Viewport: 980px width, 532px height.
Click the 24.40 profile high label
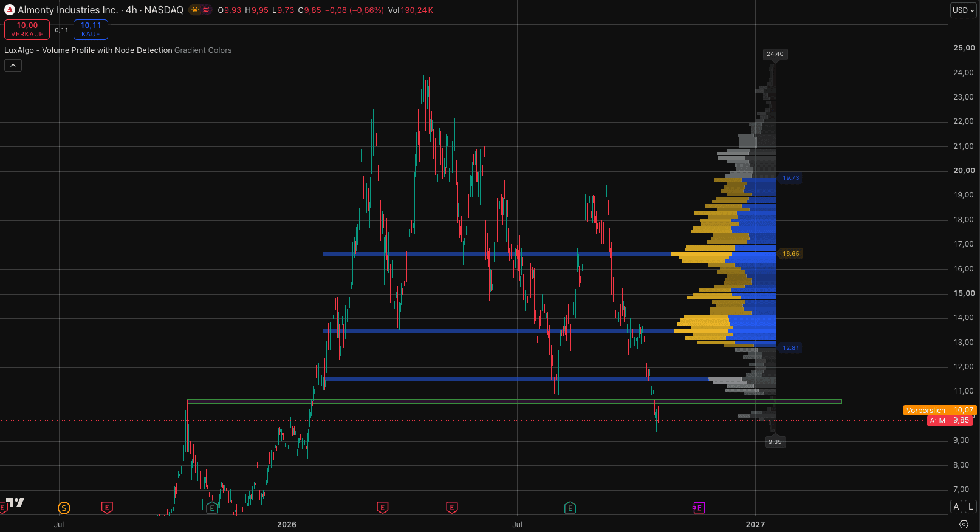[775, 54]
